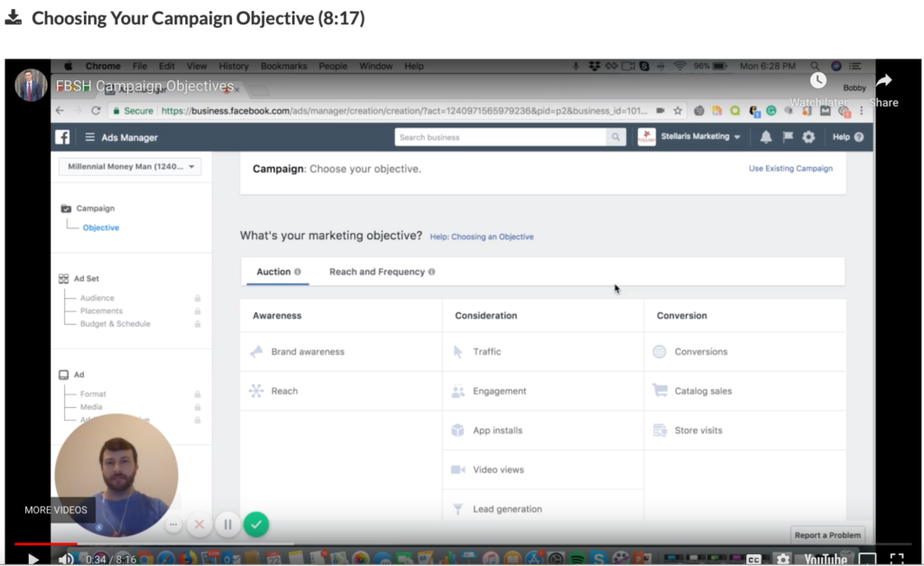The image size is (924, 566).
Task: Seek along the red video progress bar
Action: tap(45, 543)
